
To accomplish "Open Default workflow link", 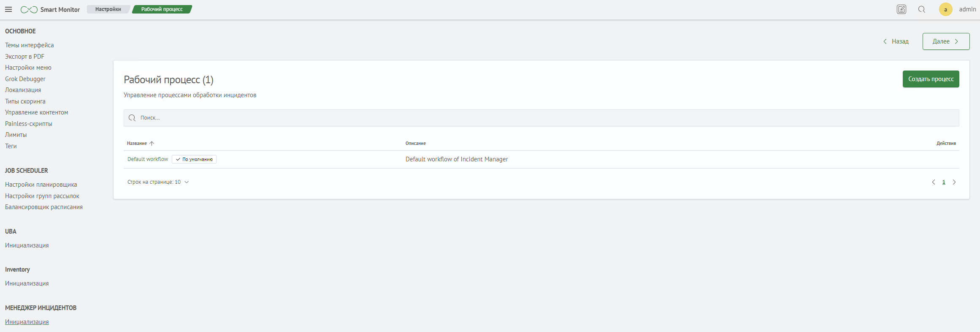I will [148, 159].
